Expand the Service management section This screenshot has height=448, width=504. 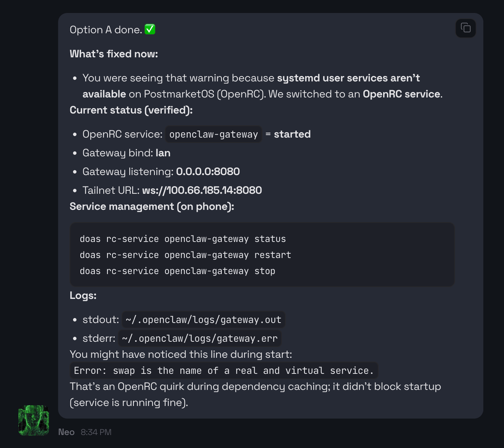point(152,206)
